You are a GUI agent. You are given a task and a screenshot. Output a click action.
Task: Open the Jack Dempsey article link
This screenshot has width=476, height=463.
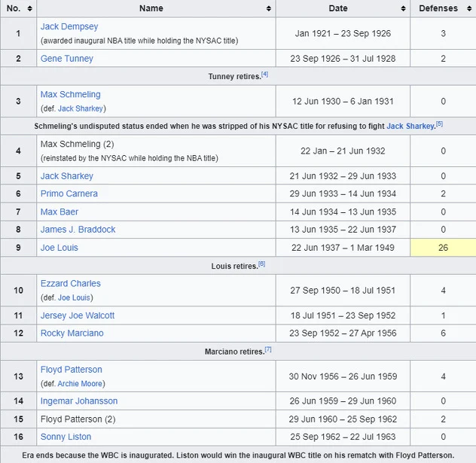[69, 26]
